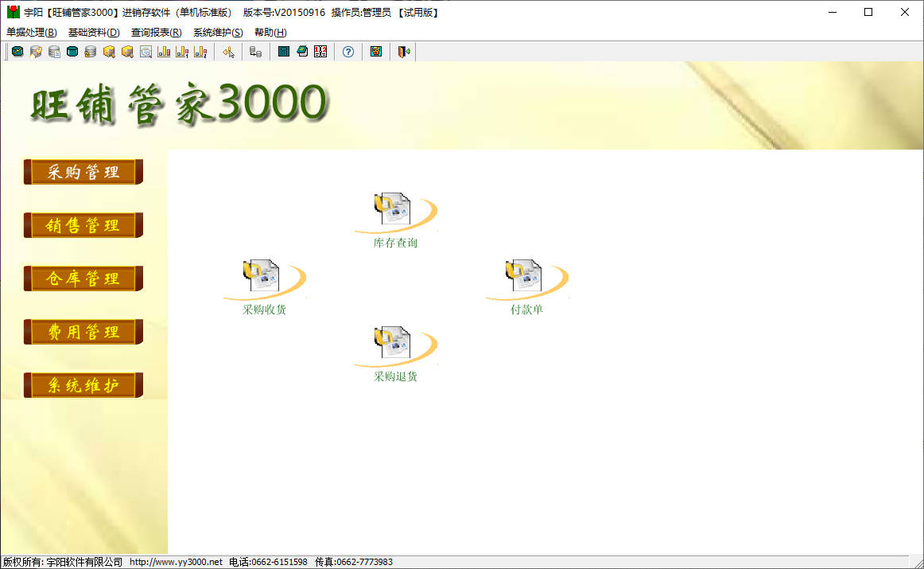
Task: Maximize the 旺铺管家3000 window
Action: click(868, 12)
